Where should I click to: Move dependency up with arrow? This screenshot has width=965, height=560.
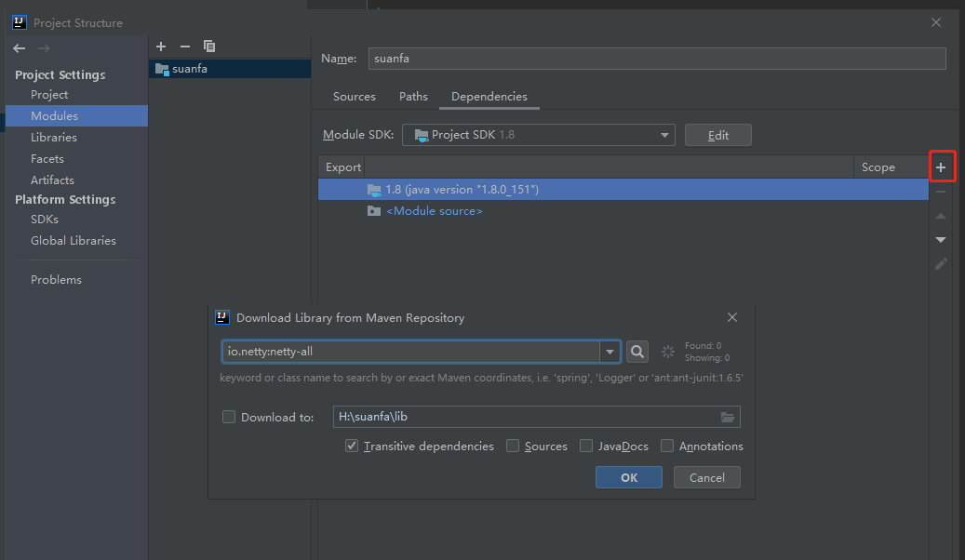point(941,216)
